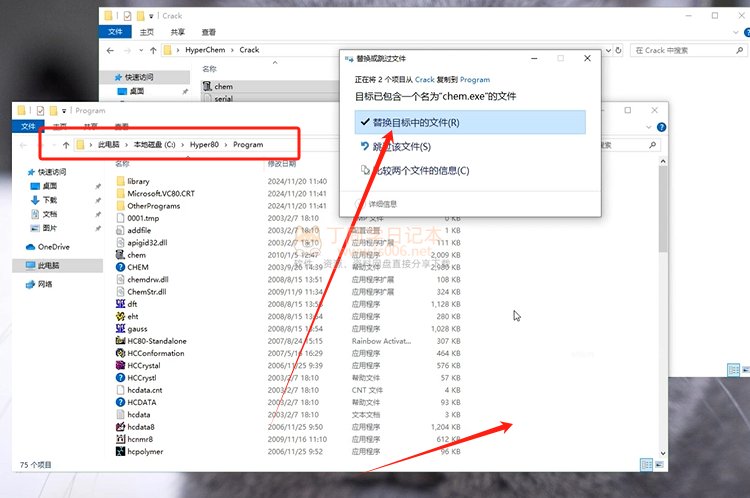Screen dimensions: 750x498
Task: Go back in Crack window
Action: pos(110,50)
